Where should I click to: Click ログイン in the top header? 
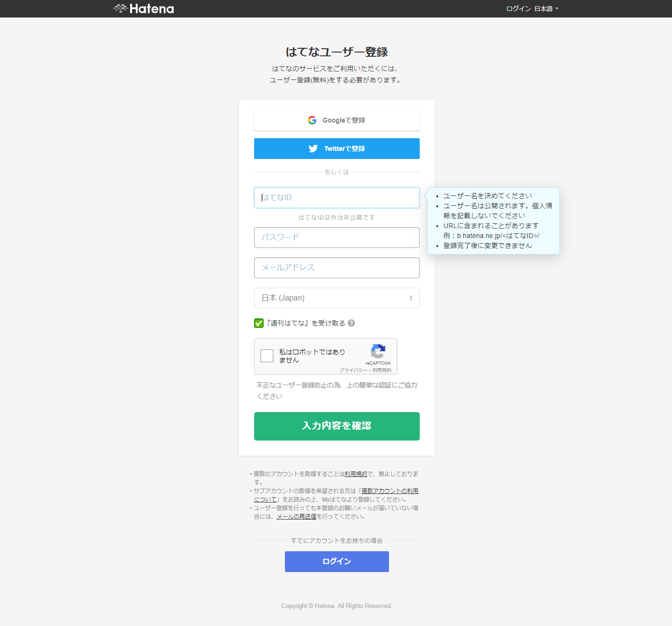pyautogui.click(x=518, y=9)
